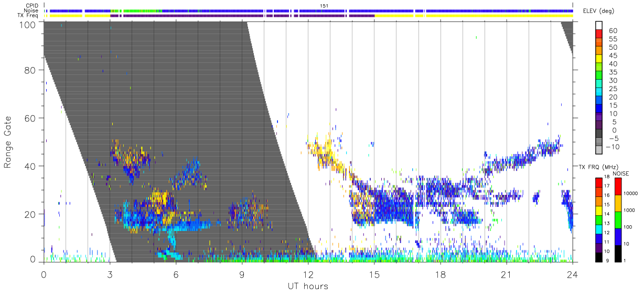Click the yellow 40–45 ELEV colorbar segment
The width and height of the screenshot is (644, 297).
tap(599, 59)
